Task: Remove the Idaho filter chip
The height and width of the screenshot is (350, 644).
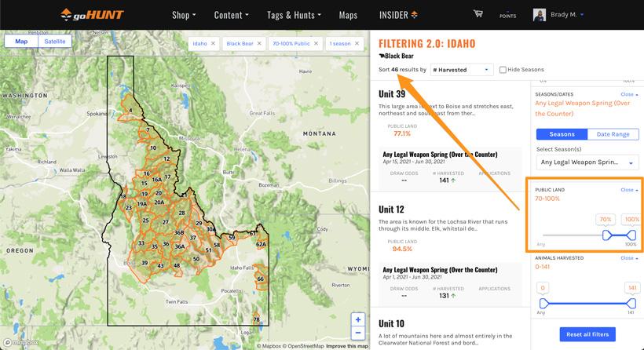Action: click(214, 44)
